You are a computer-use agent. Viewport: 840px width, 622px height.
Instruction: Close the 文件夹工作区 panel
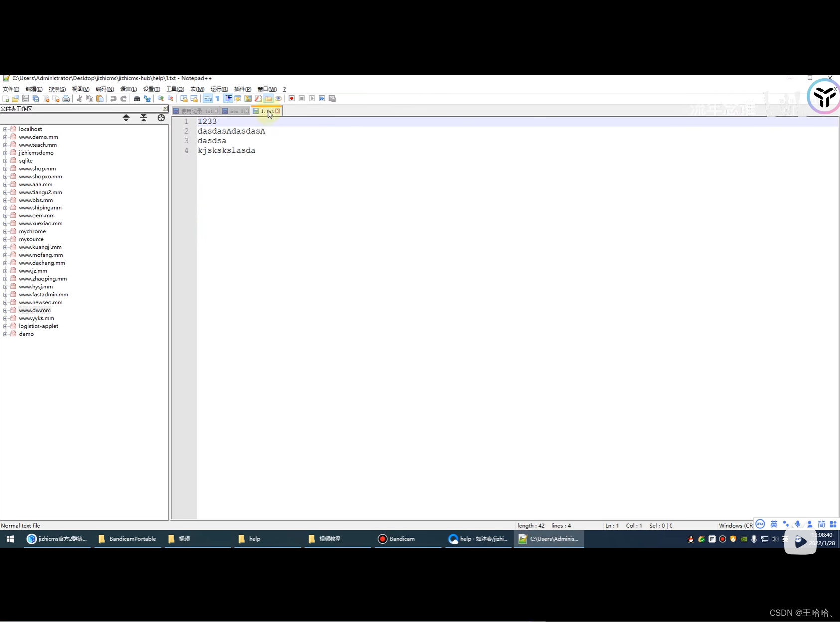tap(165, 108)
